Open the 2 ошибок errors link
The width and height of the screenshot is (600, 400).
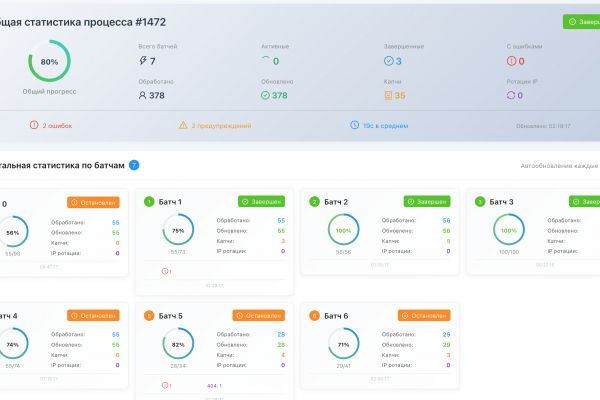coord(57,126)
